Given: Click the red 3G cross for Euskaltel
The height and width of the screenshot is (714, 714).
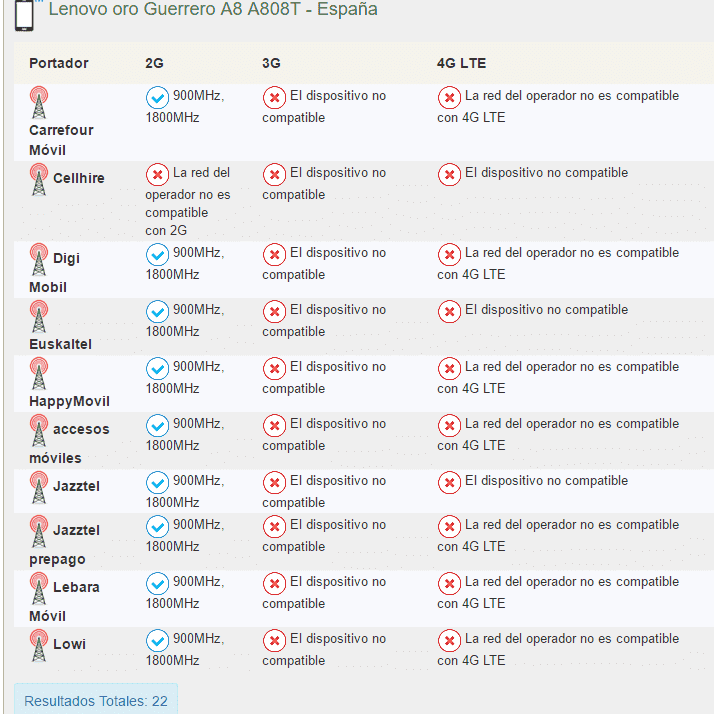Looking at the screenshot, I should coord(274,311).
